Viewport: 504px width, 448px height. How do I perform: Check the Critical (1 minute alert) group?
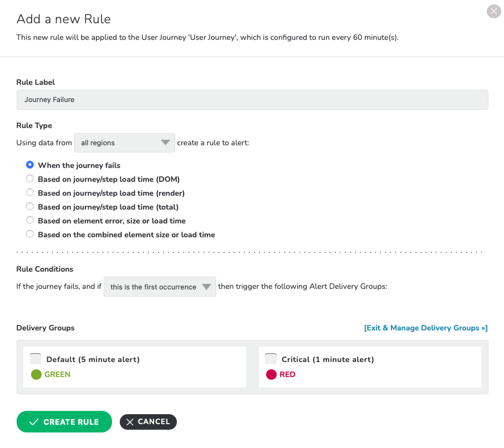(271, 359)
